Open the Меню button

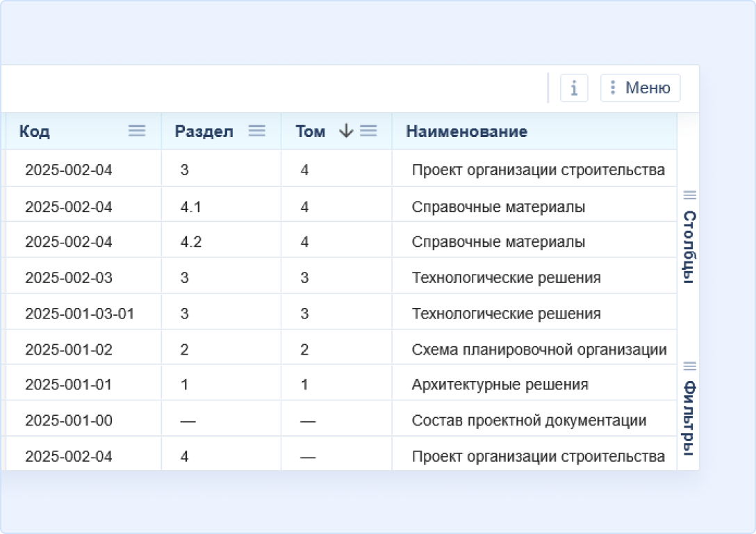pyautogui.click(x=640, y=88)
